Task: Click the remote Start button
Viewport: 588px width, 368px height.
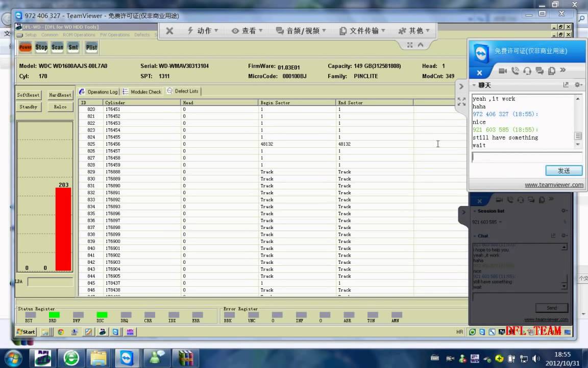Action: click(26, 332)
